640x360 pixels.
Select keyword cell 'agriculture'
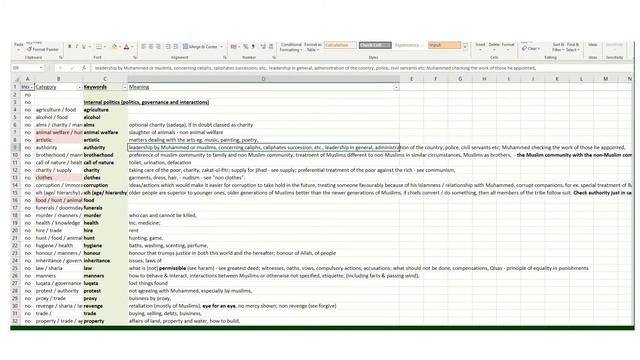click(105, 110)
